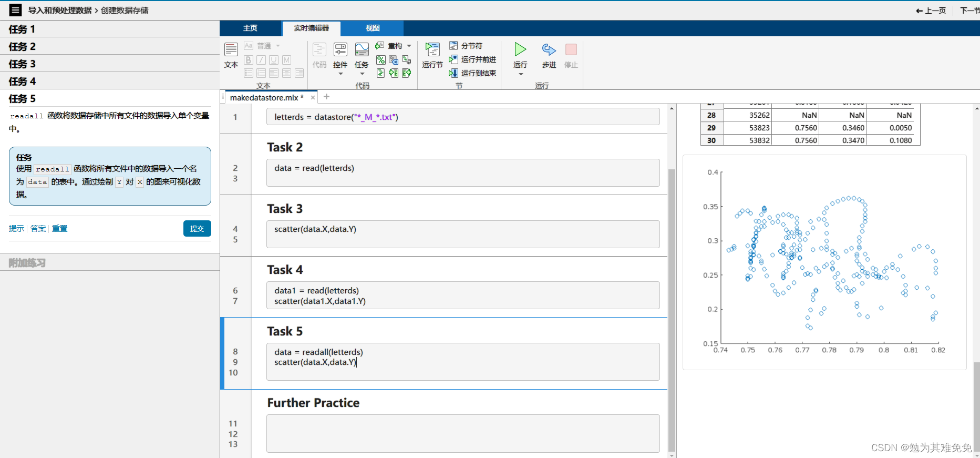Toggle left text alignment

pyautogui.click(x=274, y=73)
